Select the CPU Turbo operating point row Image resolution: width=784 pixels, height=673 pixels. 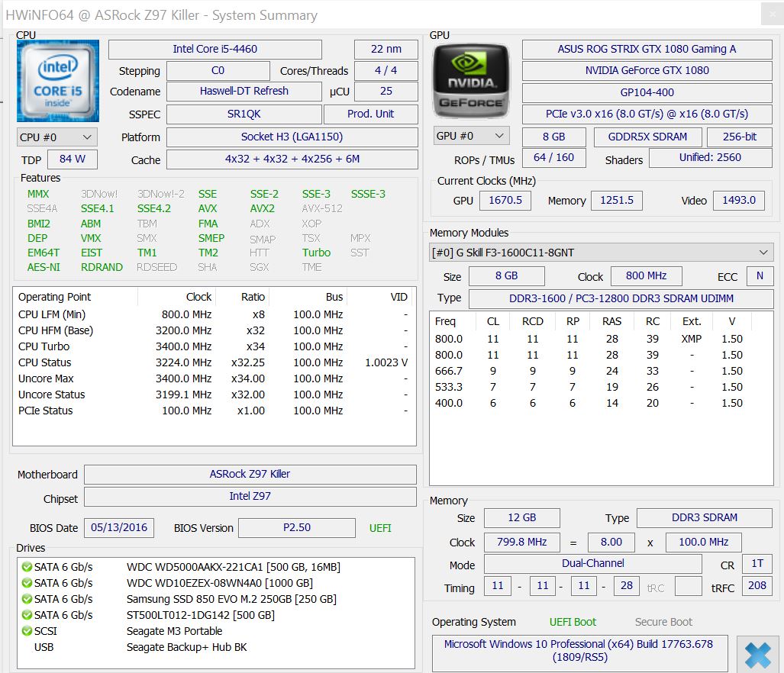coord(214,346)
